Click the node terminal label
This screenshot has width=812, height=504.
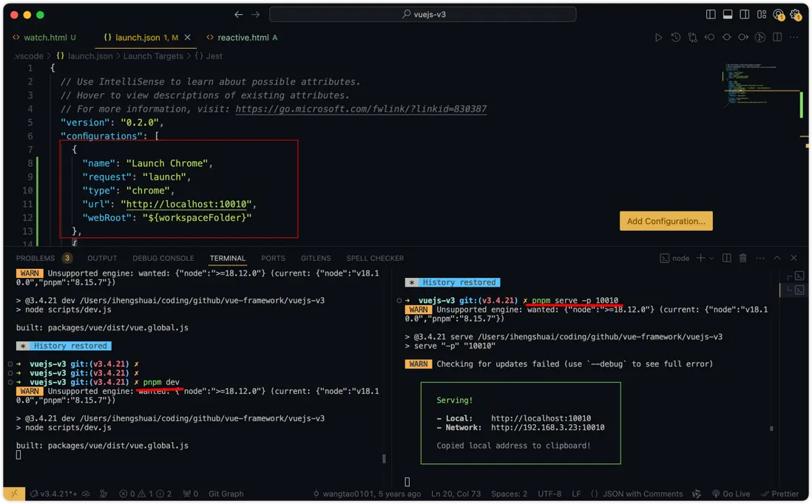[x=674, y=258]
